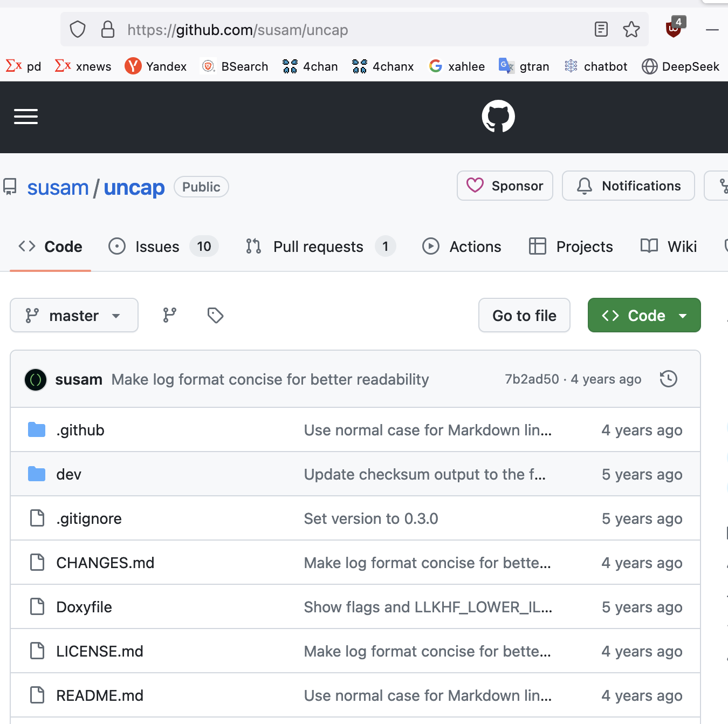The width and height of the screenshot is (728, 724).
Task: Expand the master branch dropdown
Action: 74,315
